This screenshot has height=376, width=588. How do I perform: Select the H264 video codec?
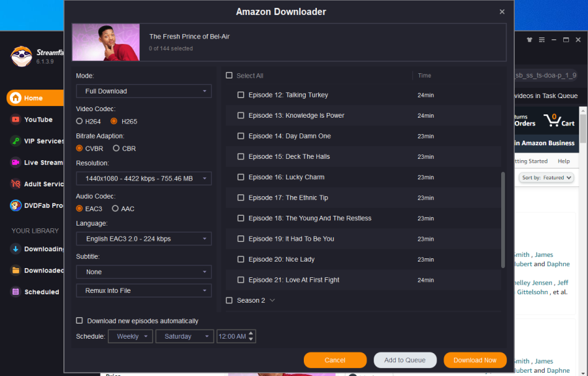click(80, 121)
